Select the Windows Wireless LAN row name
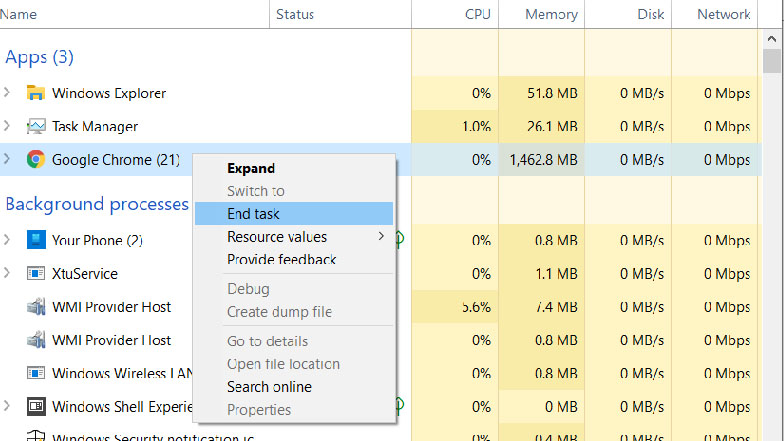This screenshot has height=441, width=784. pyautogui.click(x=122, y=374)
